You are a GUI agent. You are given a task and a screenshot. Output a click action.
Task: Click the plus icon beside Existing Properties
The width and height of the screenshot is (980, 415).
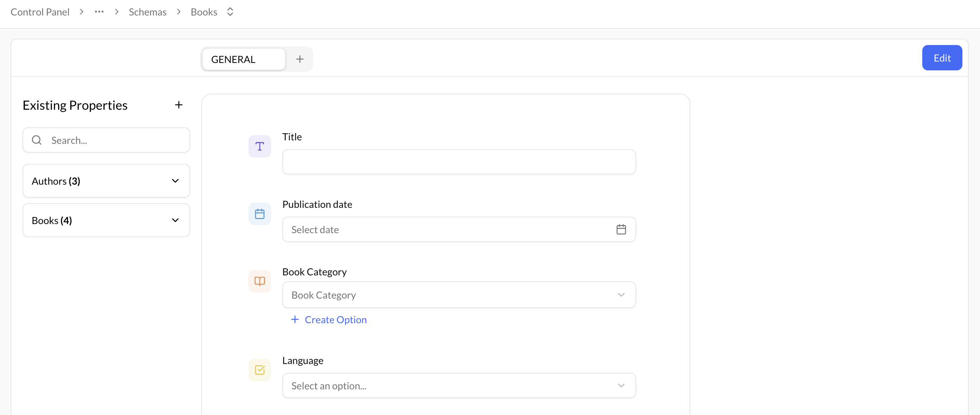pyautogui.click(x=178, y=105)
